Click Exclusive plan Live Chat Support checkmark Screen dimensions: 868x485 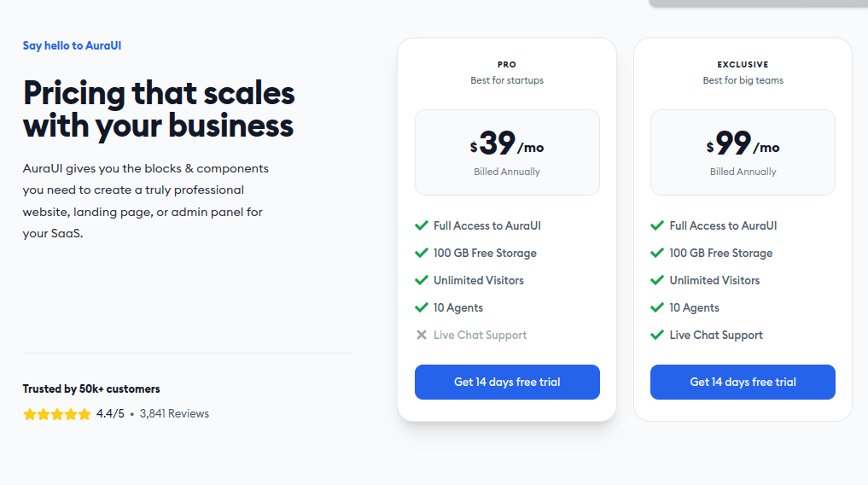(657, 335)
